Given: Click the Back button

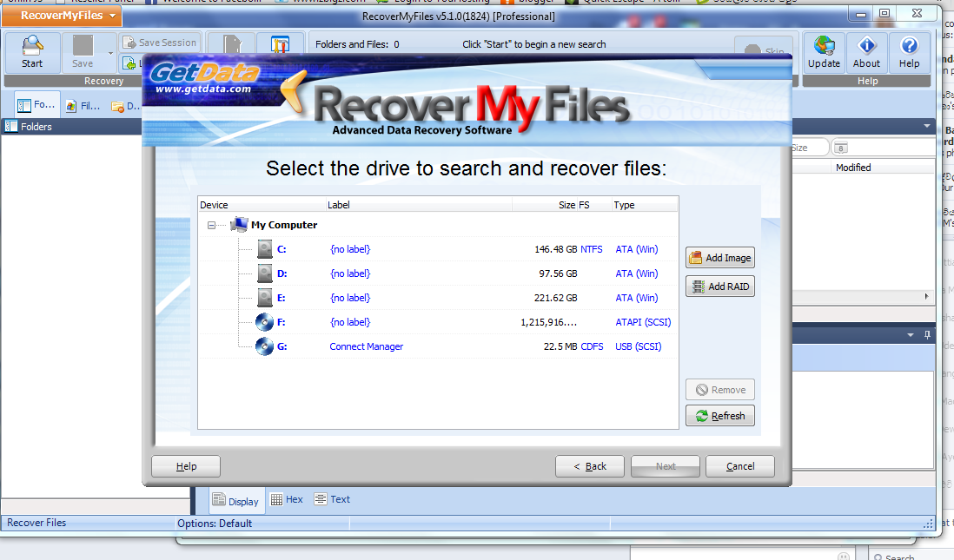Looking at the screenshot, I should click(x=589, y=466).
